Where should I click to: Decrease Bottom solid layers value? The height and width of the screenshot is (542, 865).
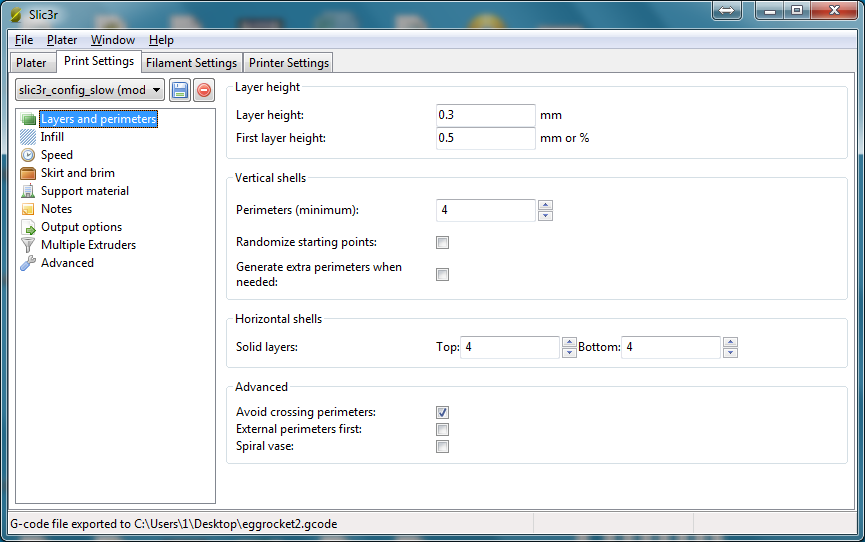tap(730, 353)
